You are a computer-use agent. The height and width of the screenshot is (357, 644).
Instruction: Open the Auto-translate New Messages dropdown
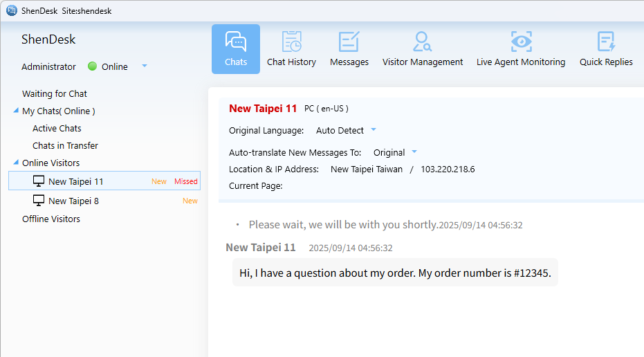pos(414,152)
